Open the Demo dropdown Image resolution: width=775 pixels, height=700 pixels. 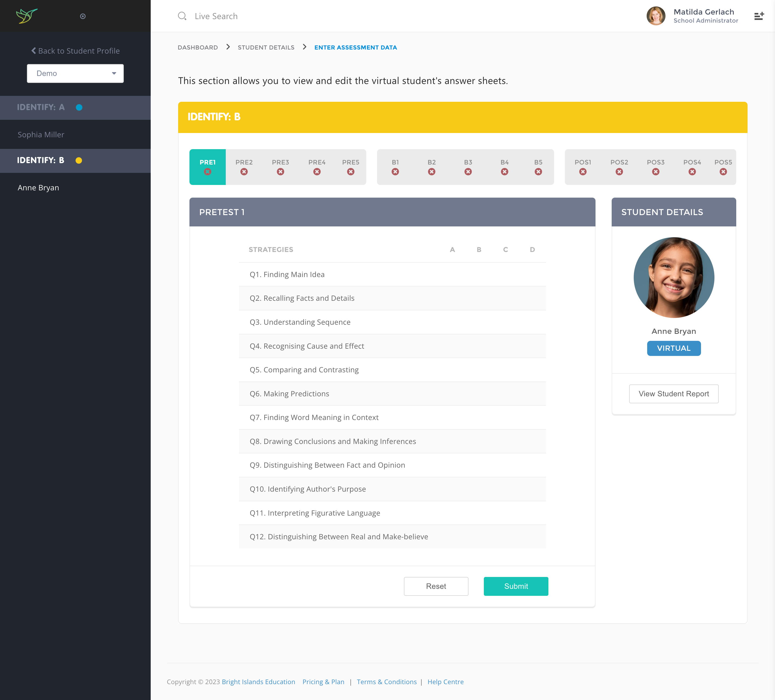click(x=75, y=73)
